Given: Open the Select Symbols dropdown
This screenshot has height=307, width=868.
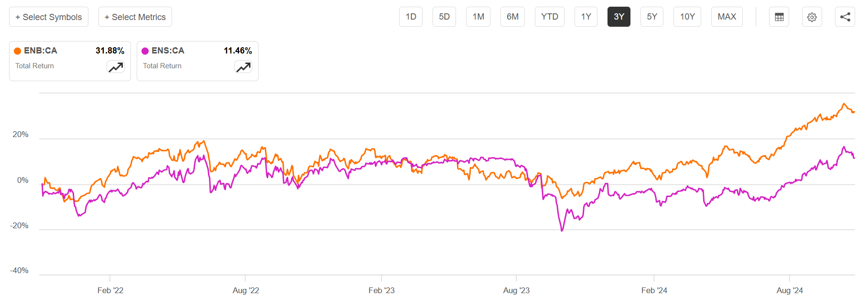Looking at the screenshot, I should pyautogui.click(x=49, y=17).
